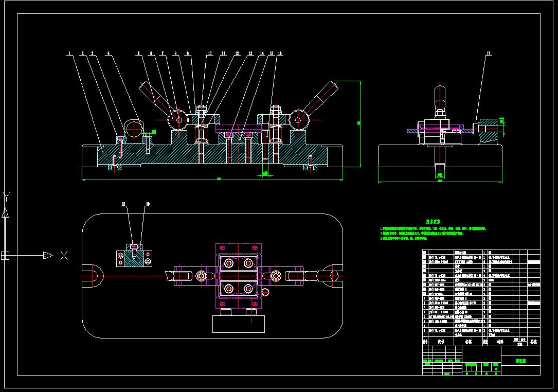Select the yellow circle near balloon 4 leader
The width and height of the screenshot is (558, 392).
[x=134, y=129]
